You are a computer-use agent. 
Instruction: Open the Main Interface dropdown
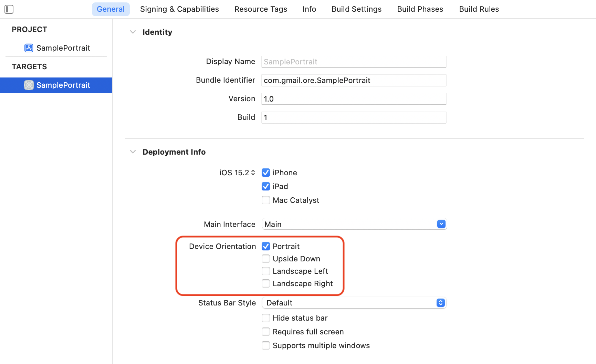pos(441,224)
